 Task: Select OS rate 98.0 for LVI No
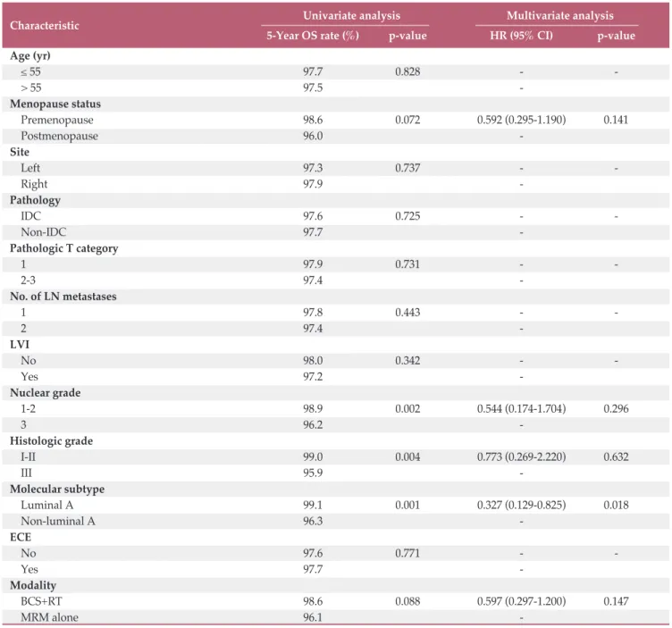click(313, 361)
